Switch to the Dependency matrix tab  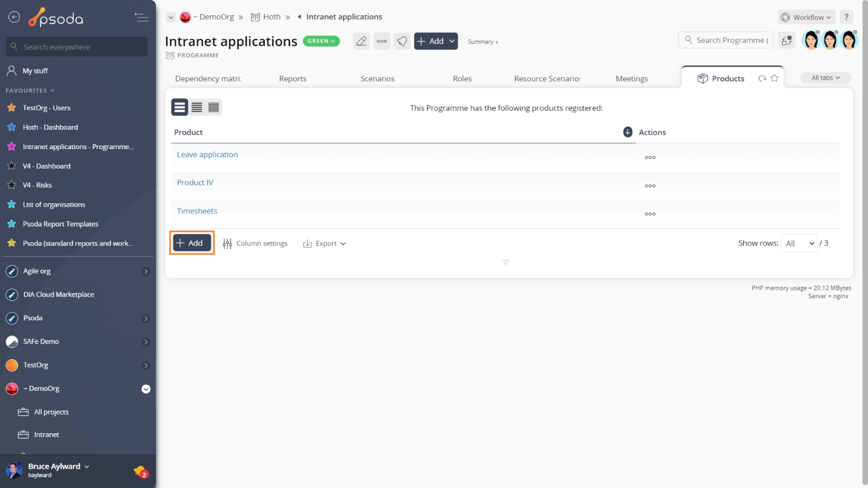pos(208,79)
